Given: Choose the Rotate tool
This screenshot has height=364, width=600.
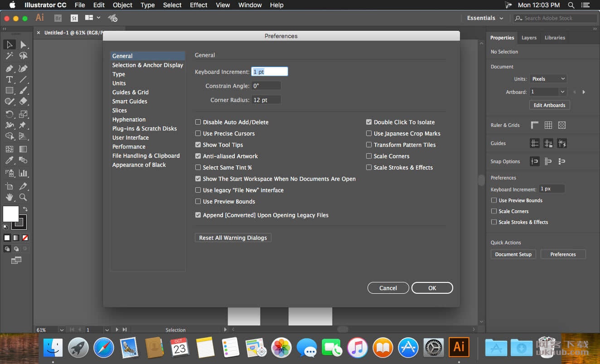Looking at the screenshot, I should (9, 114).
